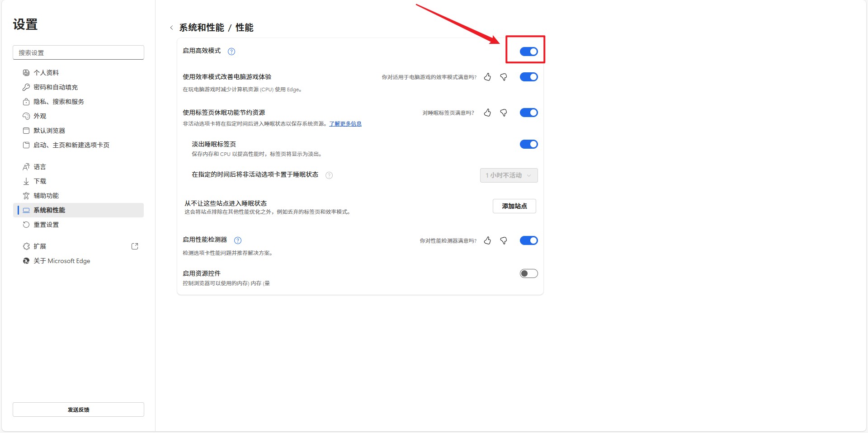The height and width of the screenshot is (433, 868).
Task: Go back using arrow before 系统和性能
Action: point(172,28)
